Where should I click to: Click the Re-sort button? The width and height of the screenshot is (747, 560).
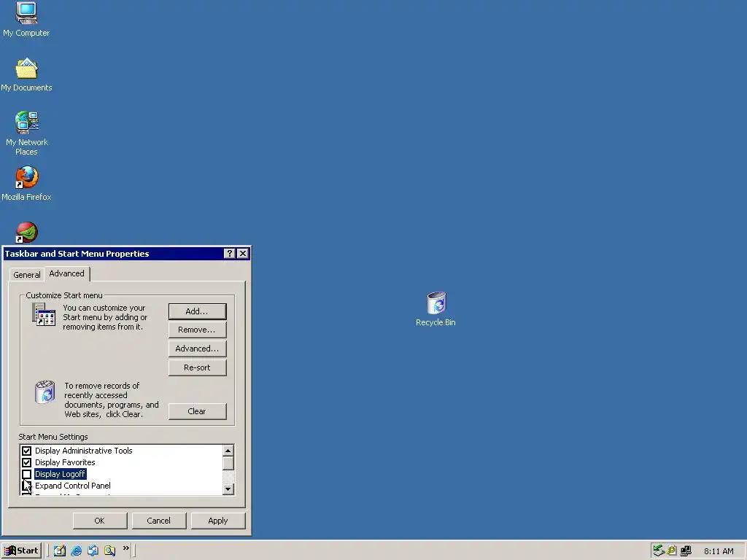point(197,367)
